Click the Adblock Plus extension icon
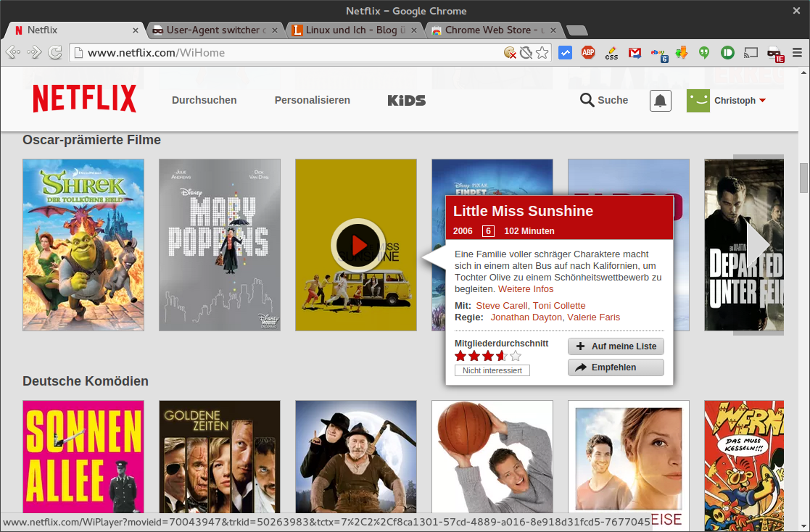This screenshot has height=532, width=810. click(588, 52)
